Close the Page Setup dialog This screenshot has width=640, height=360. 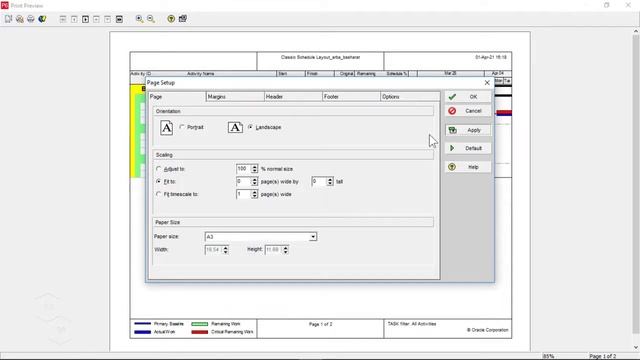pos(487,82)
